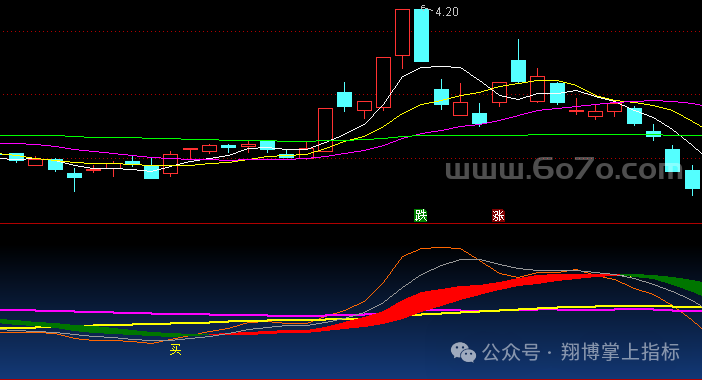Click the 公众号 翔博掌上指标 watermark text
Image resolution: width=702 pixels, height=380 pixels.
[581, 352]
